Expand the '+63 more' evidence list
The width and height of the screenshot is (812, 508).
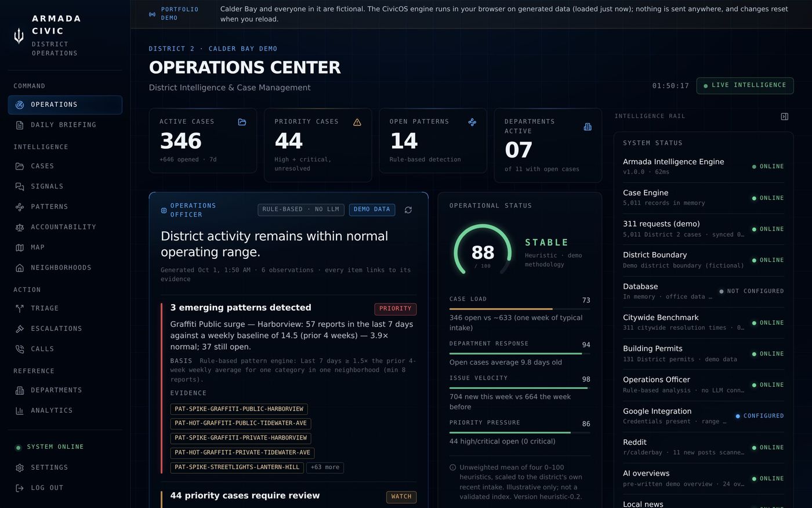(x=325, y=467)
